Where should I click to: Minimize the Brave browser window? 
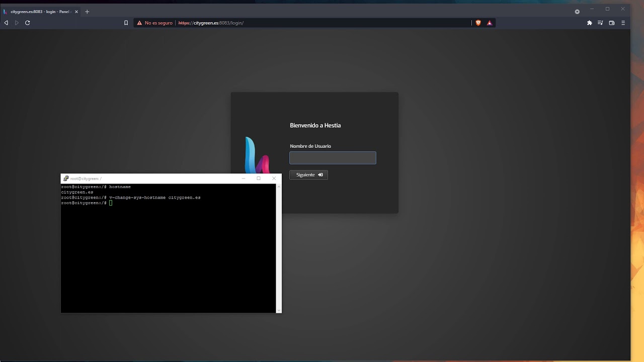click(x=592, y=9)
